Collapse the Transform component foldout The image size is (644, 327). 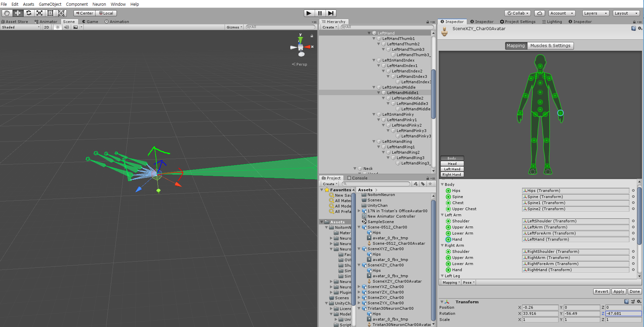pyautogui.click(x=442, y=302)
